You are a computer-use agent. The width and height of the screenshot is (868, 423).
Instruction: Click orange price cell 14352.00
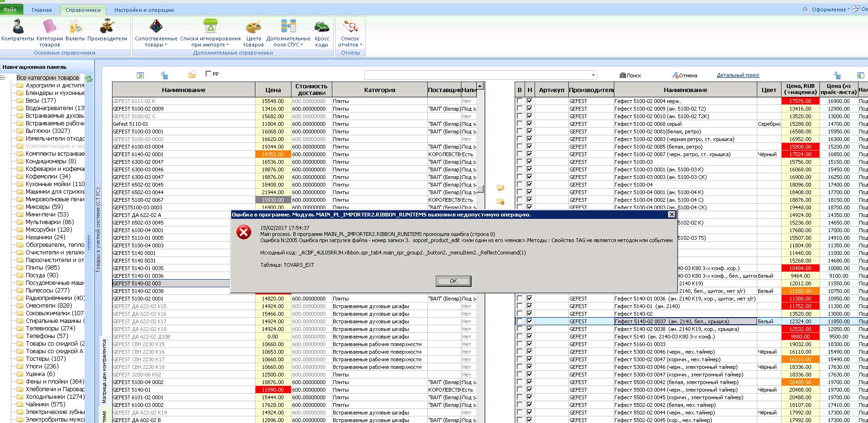273,154
